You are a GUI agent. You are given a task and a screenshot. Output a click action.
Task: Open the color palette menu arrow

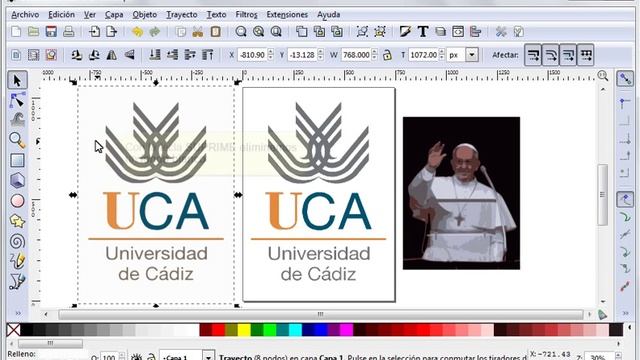[x=629, y=328]
